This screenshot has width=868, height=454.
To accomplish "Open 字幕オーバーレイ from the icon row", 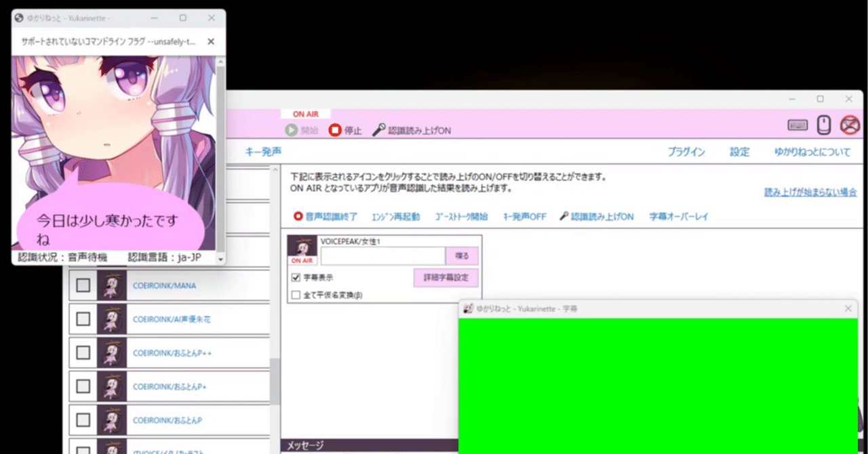I will coord(679,217).
